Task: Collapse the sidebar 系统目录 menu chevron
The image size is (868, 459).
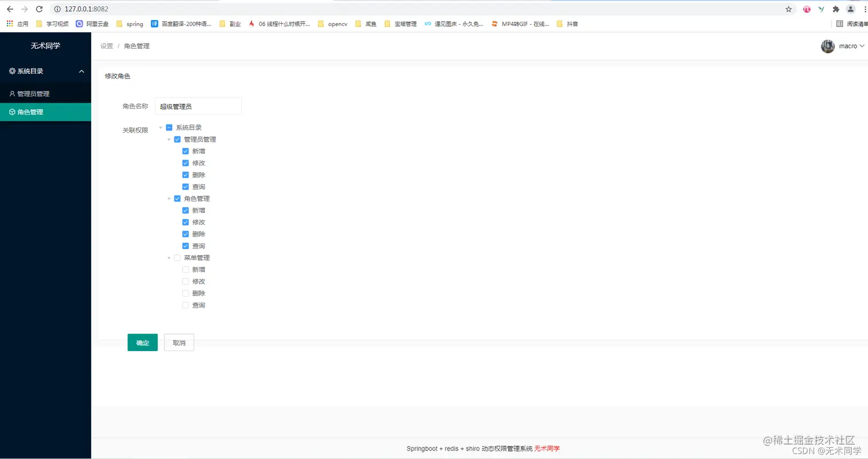Action: point(82,71)
